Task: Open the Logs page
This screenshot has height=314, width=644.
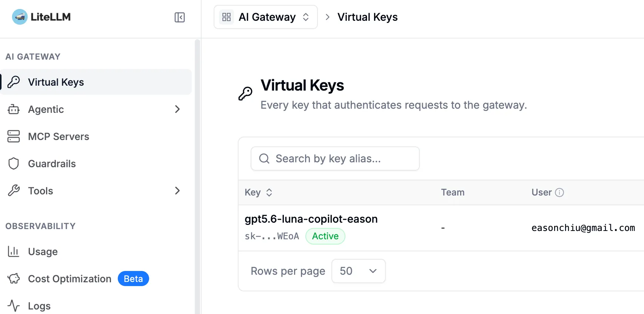Action: click(96, 306)
